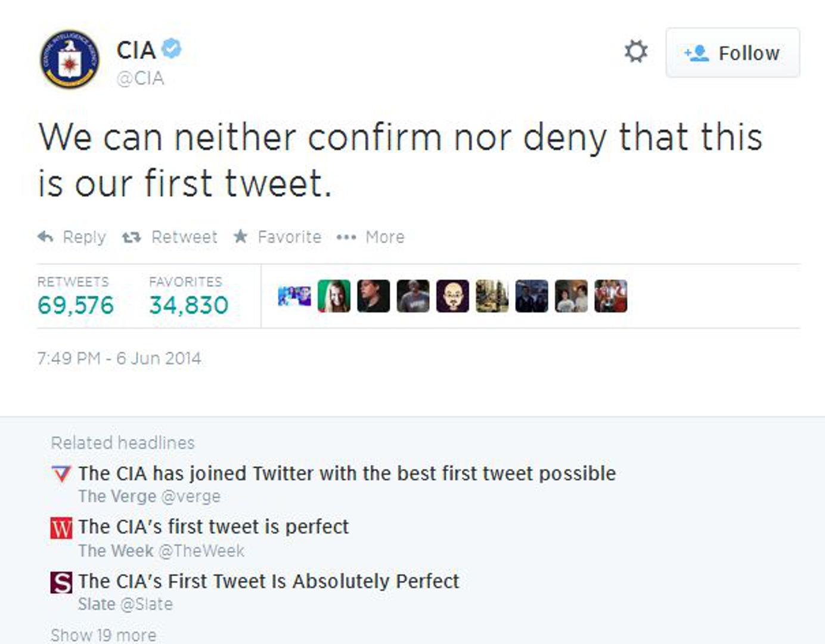
Task: Favorite the tweet with the star
Action: (x=277, y=237)
